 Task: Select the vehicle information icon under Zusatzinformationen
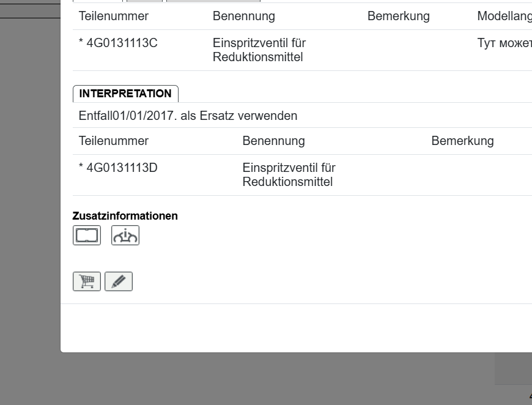(x=125, y=235)
